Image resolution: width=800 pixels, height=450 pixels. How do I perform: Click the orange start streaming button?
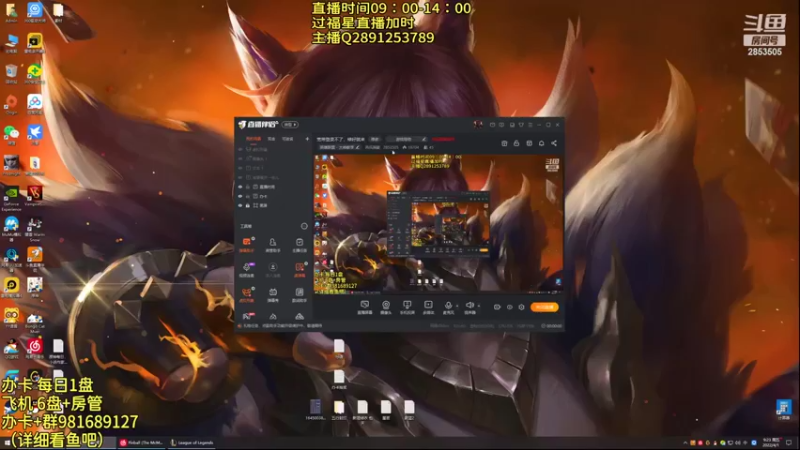point(544,307)
